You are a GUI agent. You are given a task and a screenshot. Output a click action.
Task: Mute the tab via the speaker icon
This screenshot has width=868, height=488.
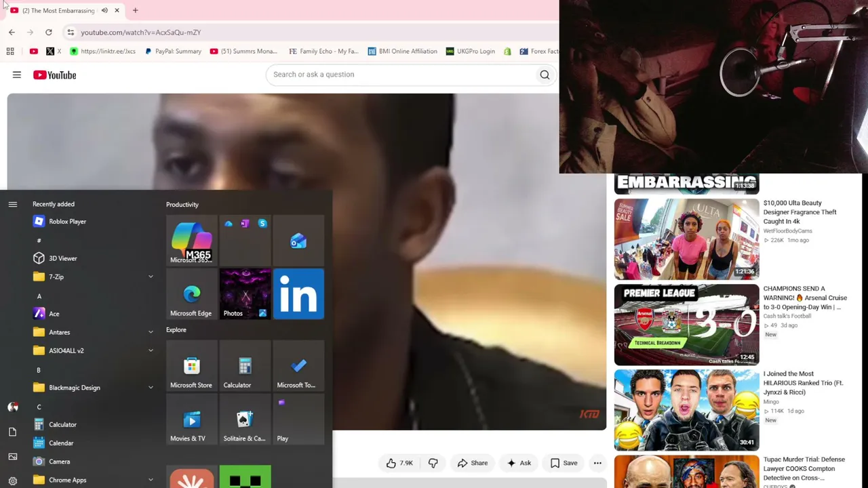(x=104, y=11)
